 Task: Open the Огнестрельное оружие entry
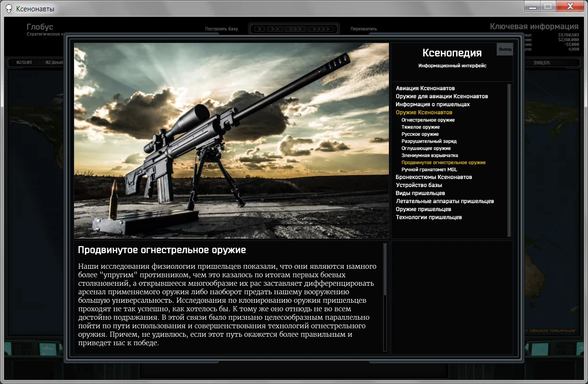(428, 120)
